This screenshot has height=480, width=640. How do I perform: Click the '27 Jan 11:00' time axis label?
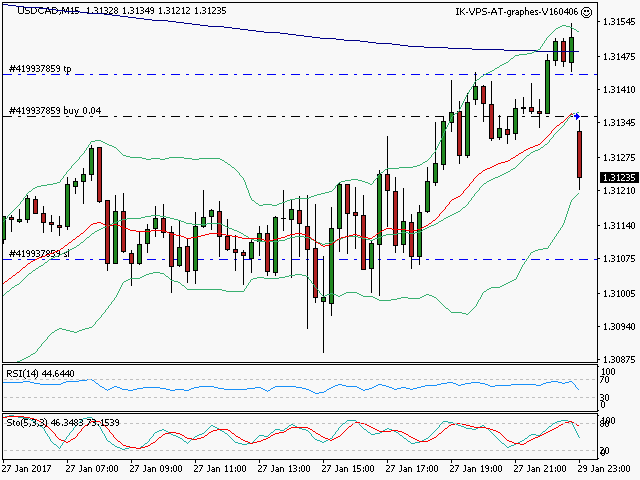point(220,468)
